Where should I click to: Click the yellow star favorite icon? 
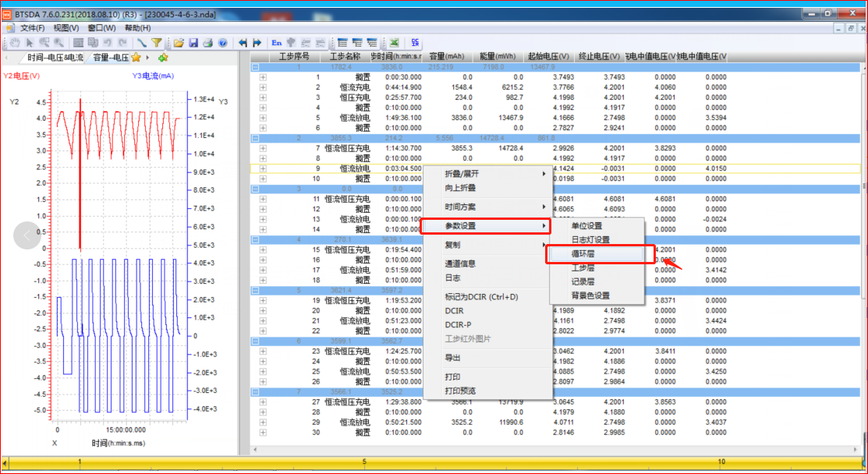point(136,58)
